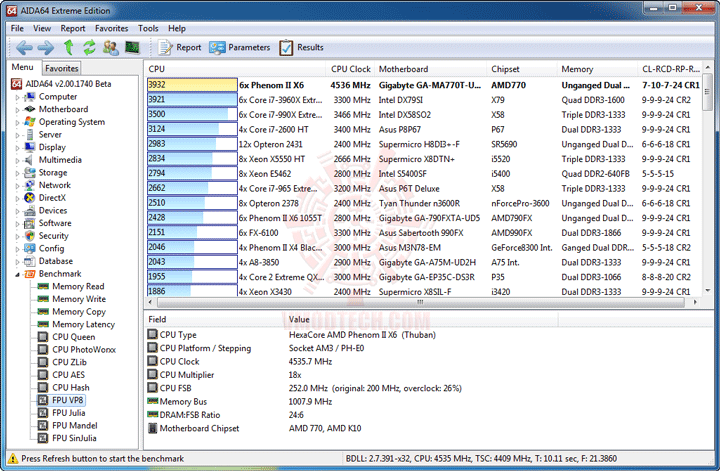
Task: Select the FPU Mandel benchmark icon
Action: [43, 426]
